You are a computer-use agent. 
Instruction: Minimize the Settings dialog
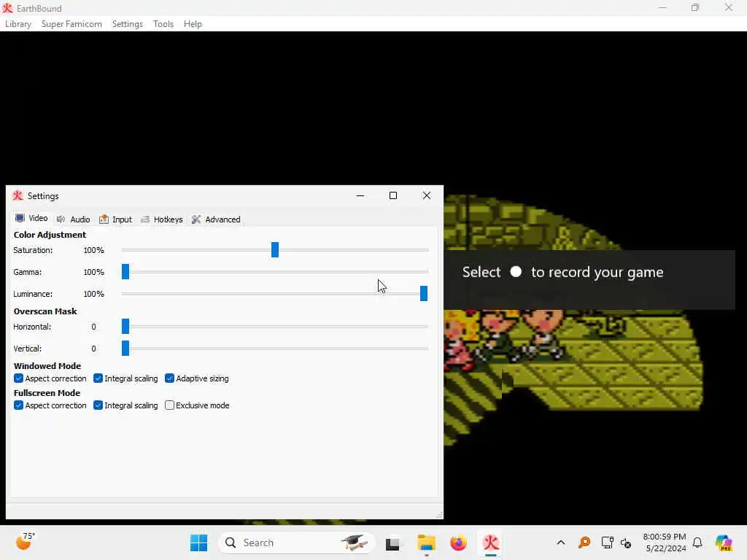pos(360,195)
